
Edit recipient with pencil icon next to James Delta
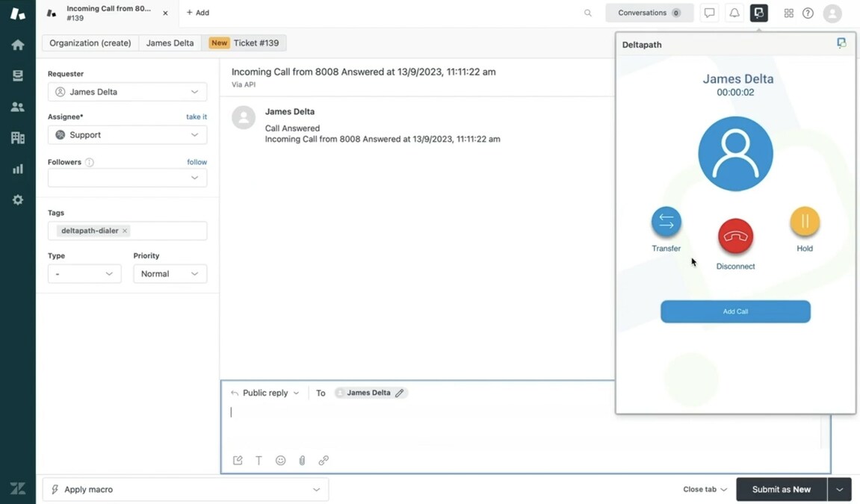click(x=399, y=393)
